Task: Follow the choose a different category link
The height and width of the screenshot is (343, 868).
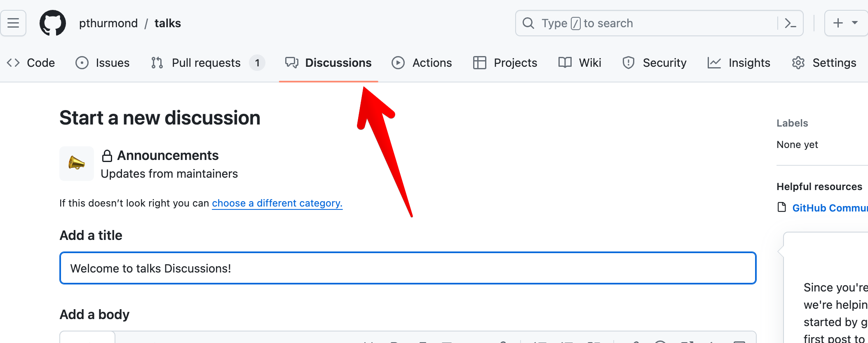Action: point(277,203)
